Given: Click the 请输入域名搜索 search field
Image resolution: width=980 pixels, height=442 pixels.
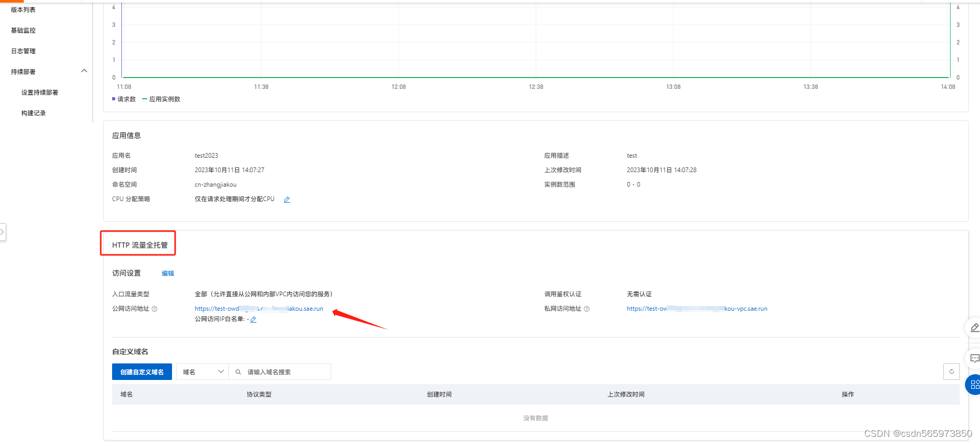Looking at the screenshot, I should (279, 372).
